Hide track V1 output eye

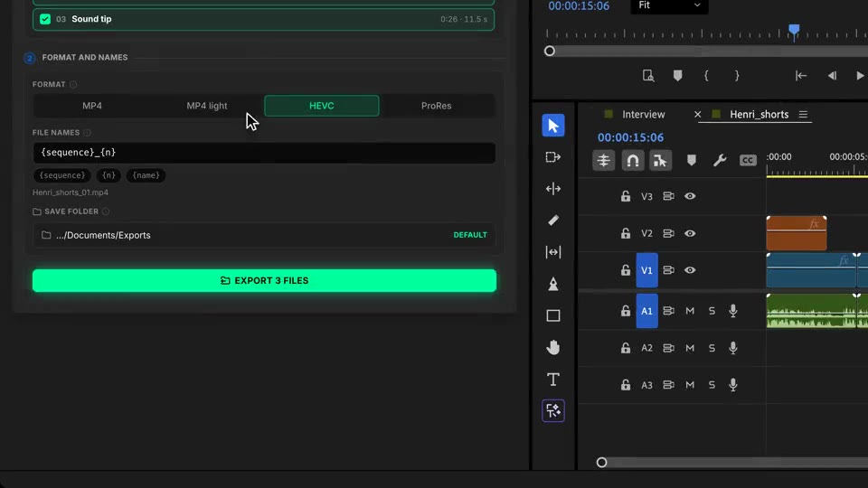pyautogui.click(x=690, y=270)
